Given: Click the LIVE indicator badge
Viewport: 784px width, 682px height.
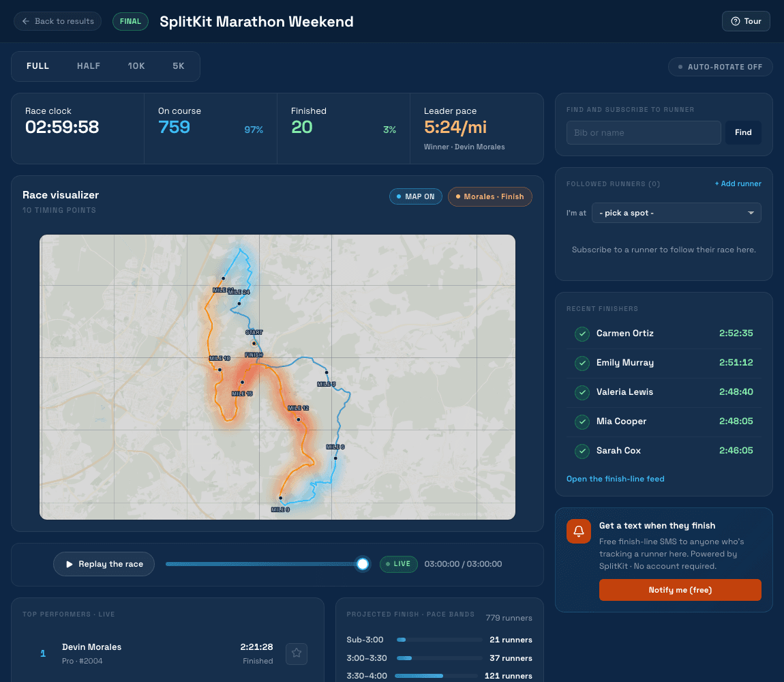Looking at the screenshot, I should point(399,564).
